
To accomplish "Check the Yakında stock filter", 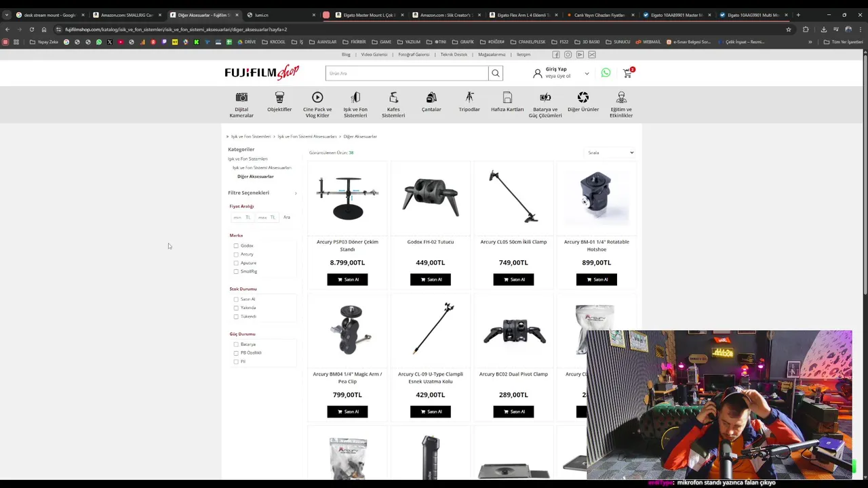I will [236, 308].
